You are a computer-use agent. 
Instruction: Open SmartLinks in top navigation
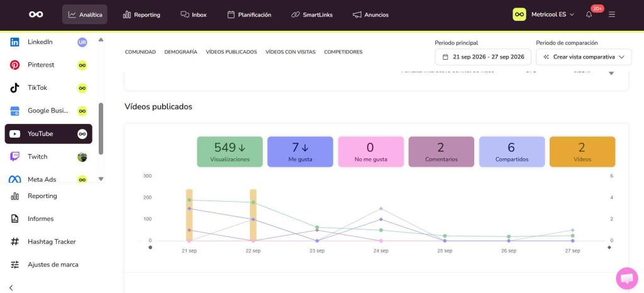click(312, 14)
